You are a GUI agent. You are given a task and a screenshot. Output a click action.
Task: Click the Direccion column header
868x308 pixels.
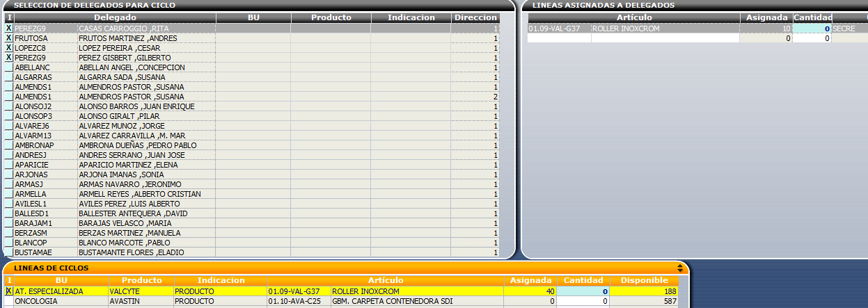(x=475, y=17)
